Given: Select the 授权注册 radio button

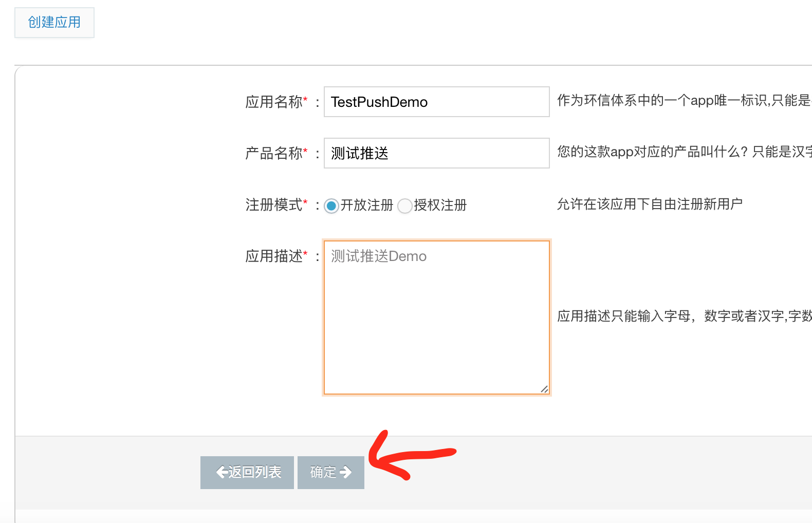Looking at the screenshot, I should click(405, 206).
